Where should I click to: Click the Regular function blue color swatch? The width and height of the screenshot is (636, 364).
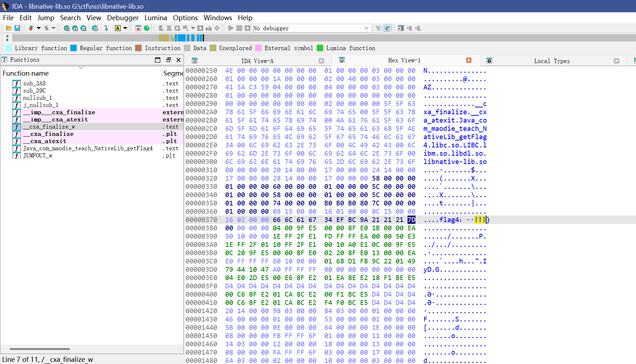tap(74, 48)
